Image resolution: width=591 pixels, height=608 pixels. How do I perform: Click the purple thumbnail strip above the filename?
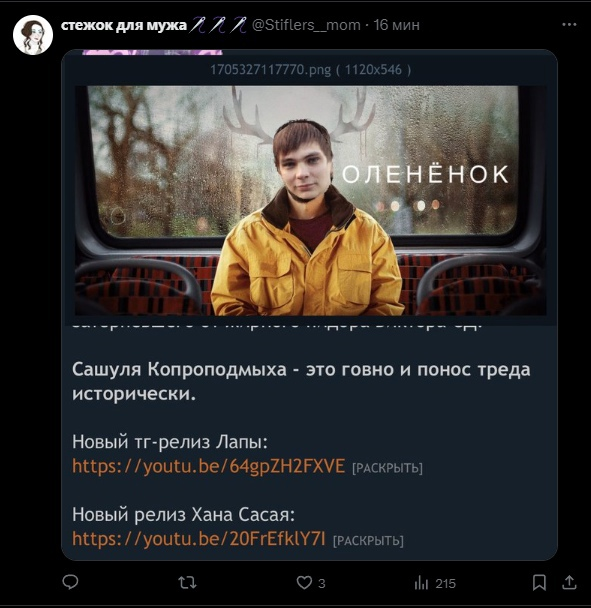152,52
